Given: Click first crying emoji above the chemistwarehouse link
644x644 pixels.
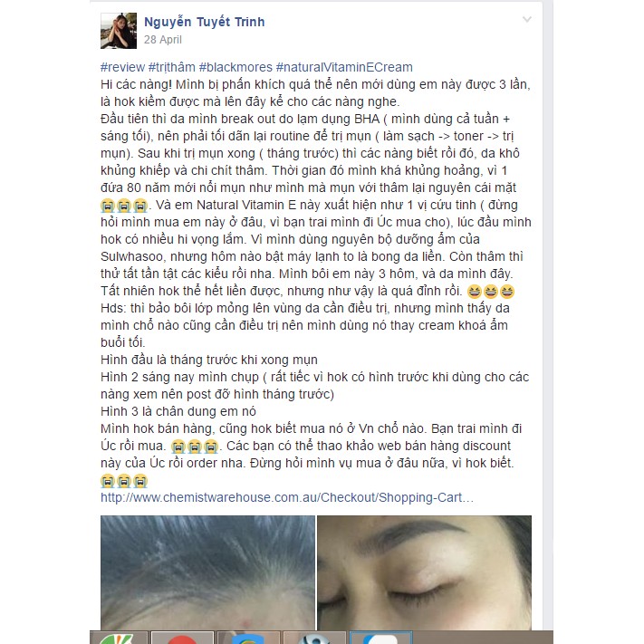Looking at the screenshot, I should tap(108, 481).
